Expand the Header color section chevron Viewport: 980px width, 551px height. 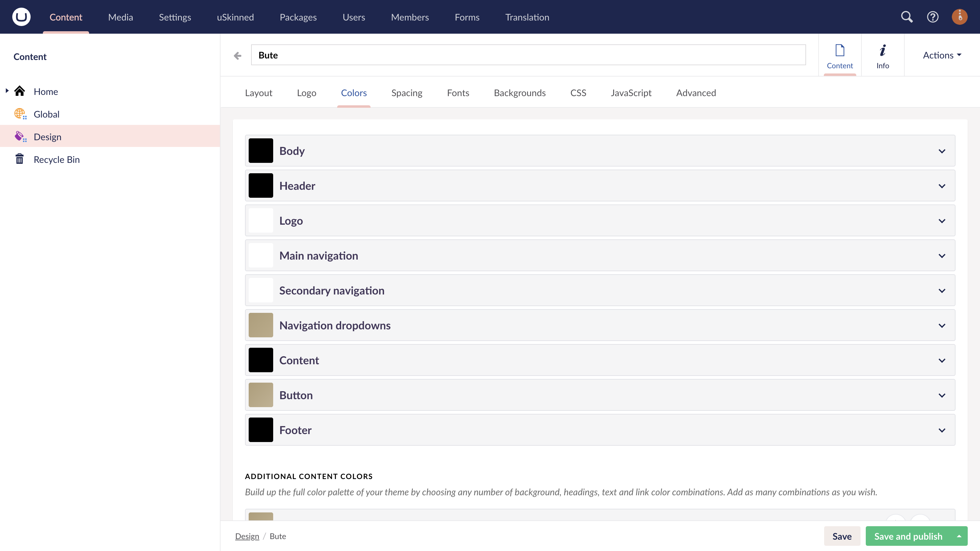click(942, 186)
